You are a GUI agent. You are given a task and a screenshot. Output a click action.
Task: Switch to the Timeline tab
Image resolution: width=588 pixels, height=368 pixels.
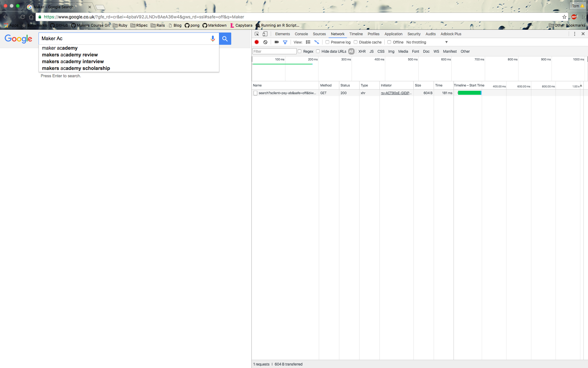coord(356,34)
